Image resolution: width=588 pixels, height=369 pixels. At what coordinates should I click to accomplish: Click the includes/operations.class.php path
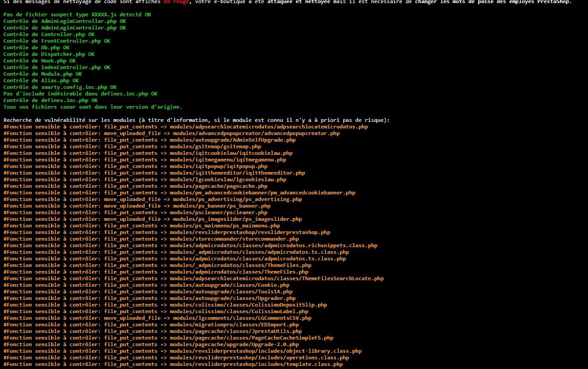click(x=259, y=358)
